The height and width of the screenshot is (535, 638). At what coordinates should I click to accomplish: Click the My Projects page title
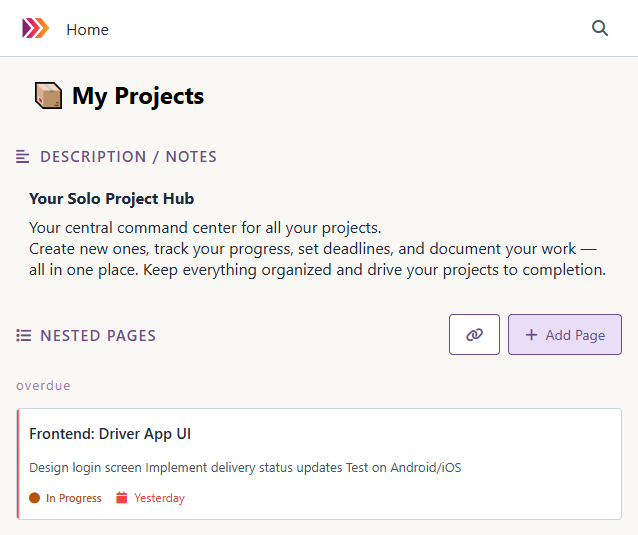(x=138, y=96)
